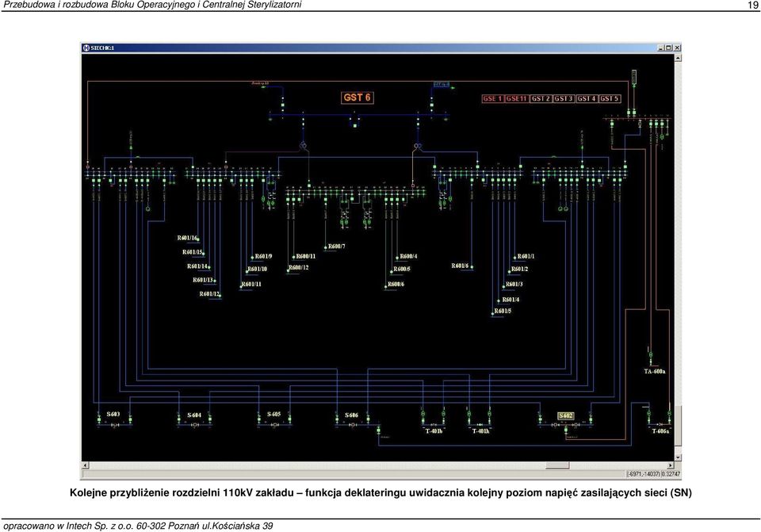Select feeder label R601/4
This screenshot has height=532, width=761.
(x=511, y=300)
